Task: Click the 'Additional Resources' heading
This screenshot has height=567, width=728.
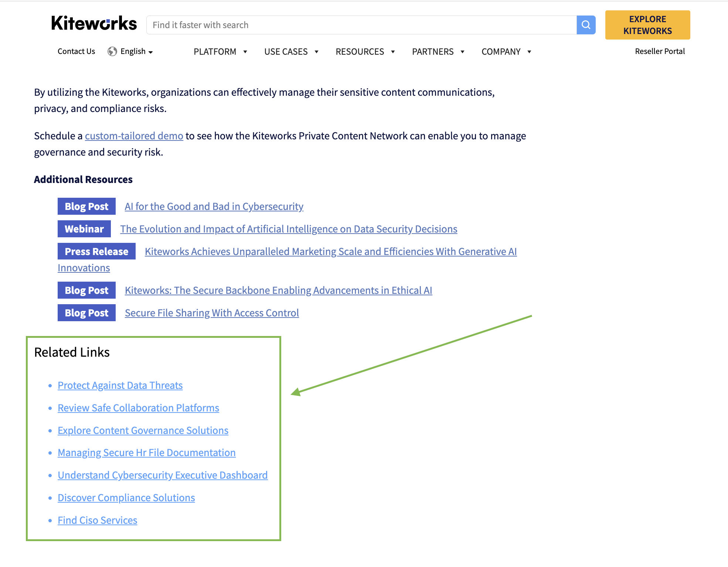Action: (83, 179)
